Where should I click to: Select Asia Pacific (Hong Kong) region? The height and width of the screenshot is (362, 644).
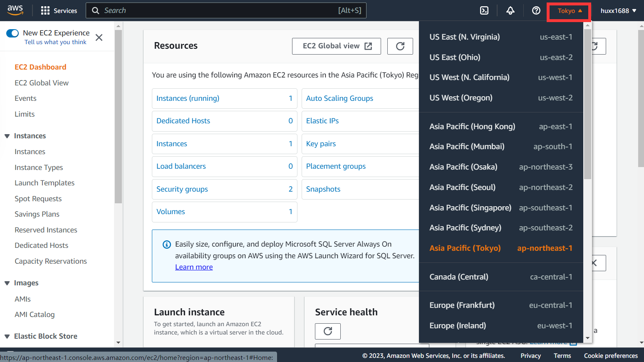501,127
